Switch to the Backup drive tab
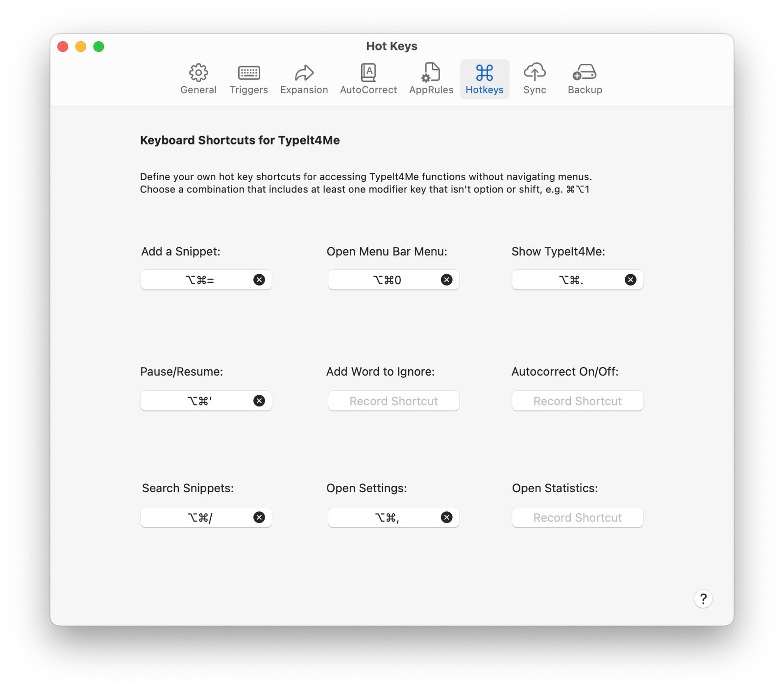This screenshot has width=784, height=692. [585, 79]
